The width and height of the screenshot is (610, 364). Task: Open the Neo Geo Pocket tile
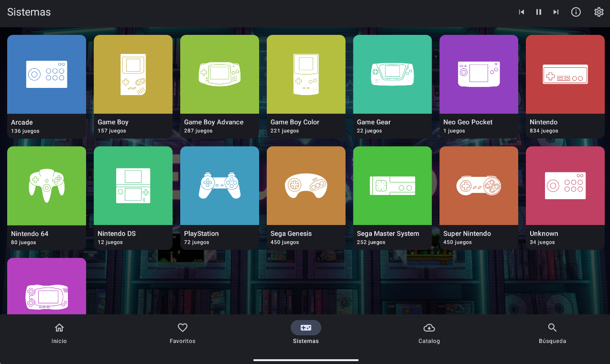coord(479,75)
